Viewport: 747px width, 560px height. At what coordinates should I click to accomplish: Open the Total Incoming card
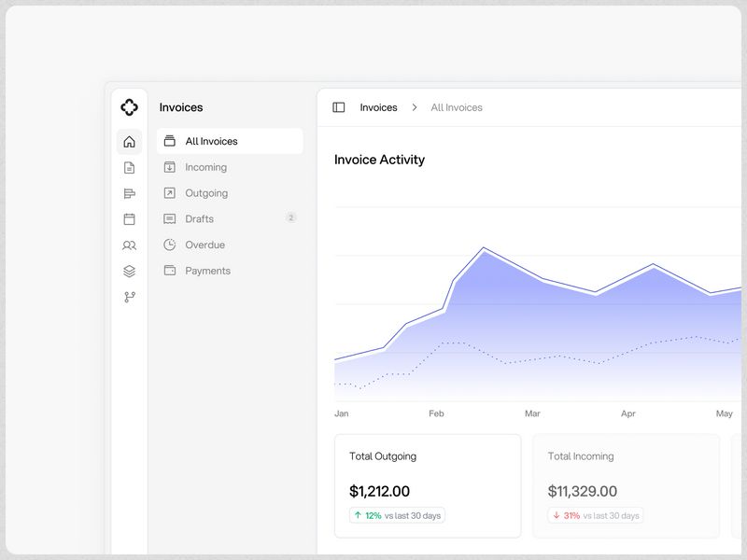coord(626,486)
